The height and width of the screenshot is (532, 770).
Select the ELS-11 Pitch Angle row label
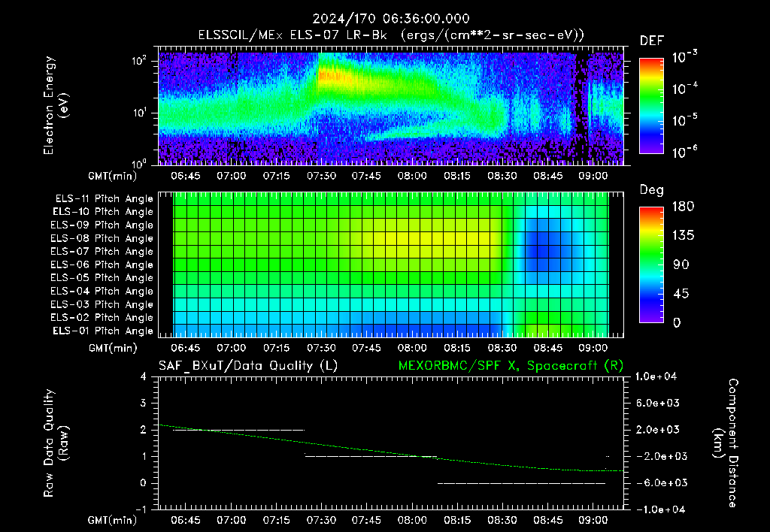104,199
